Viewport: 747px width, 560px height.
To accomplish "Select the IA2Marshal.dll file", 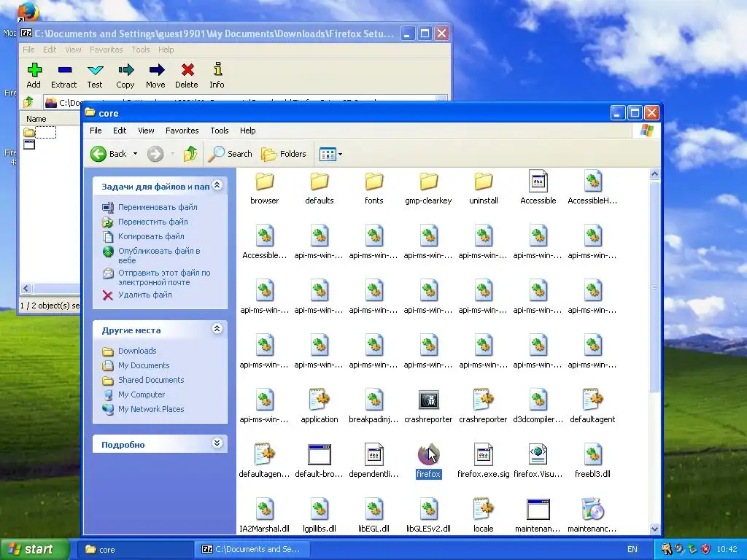I will pos(264,516).
